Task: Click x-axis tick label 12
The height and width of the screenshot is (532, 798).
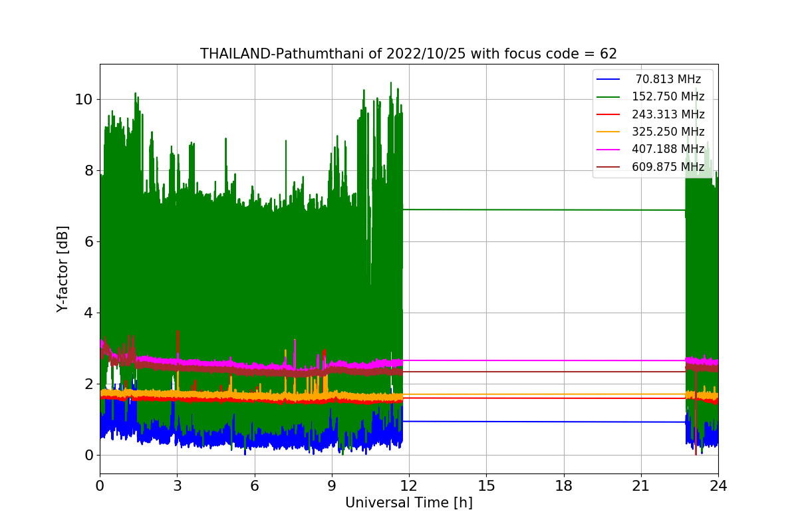Action: pyautogui.click(x=409, y=486)
